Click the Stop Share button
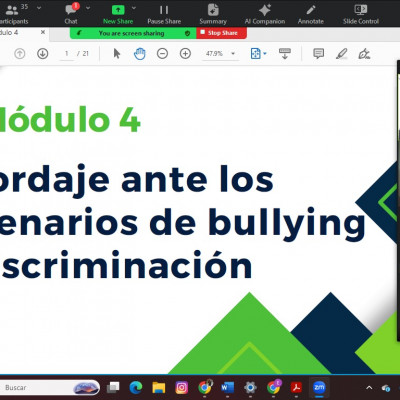Image resolution: width=400 pixels, height=400 pixels. click(222, 33)
